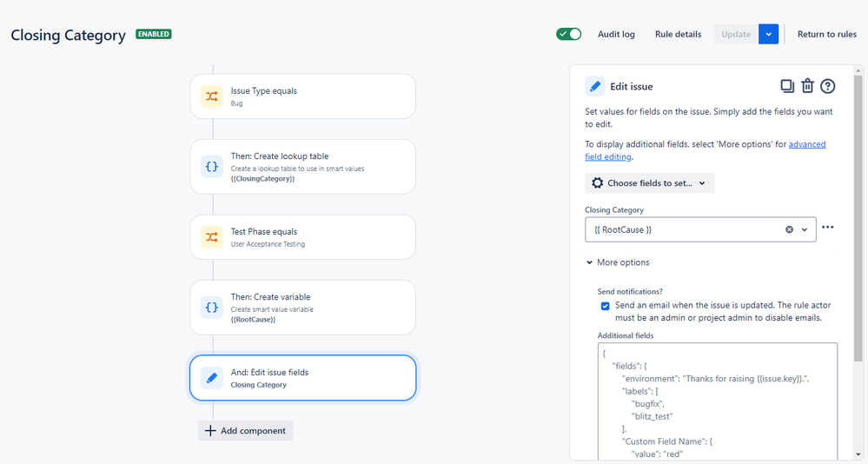
Task: Click the shuffle icon on Issue Type equals
Action: pos(211,96)
